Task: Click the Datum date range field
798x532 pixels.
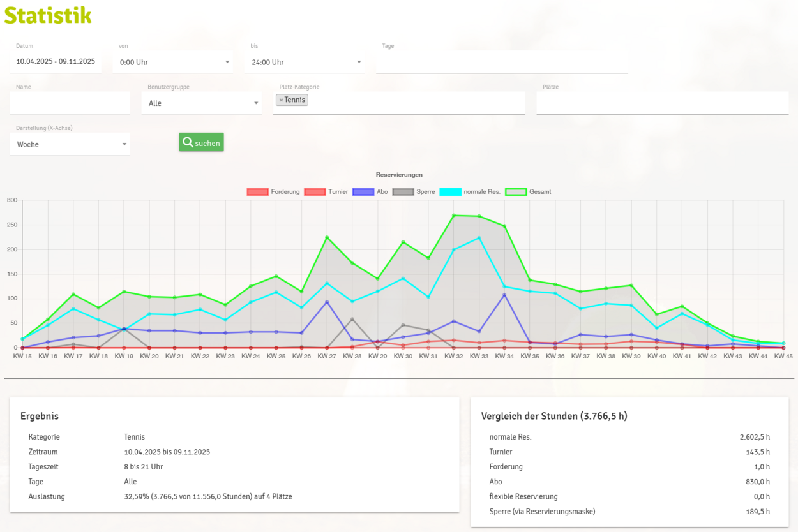Action: click(56, 62)
